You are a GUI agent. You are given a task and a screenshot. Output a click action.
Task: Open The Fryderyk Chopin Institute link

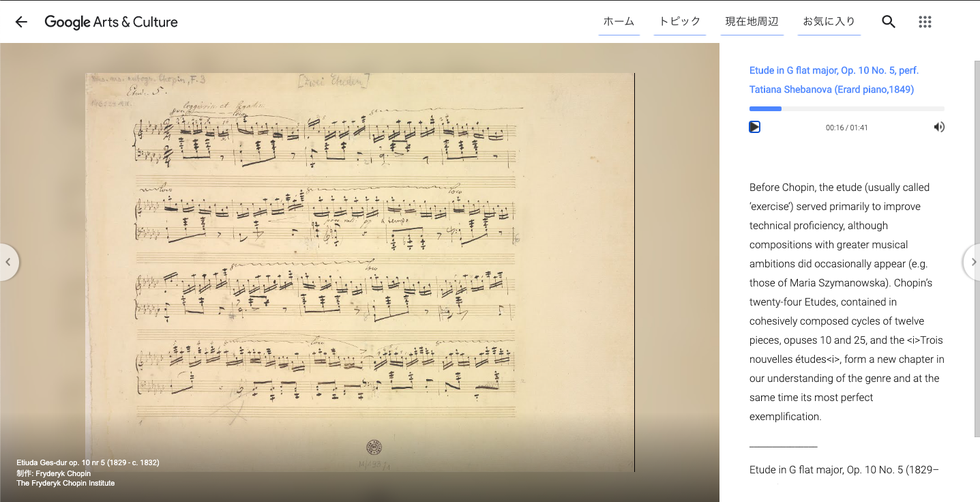(x=65, y=483)
